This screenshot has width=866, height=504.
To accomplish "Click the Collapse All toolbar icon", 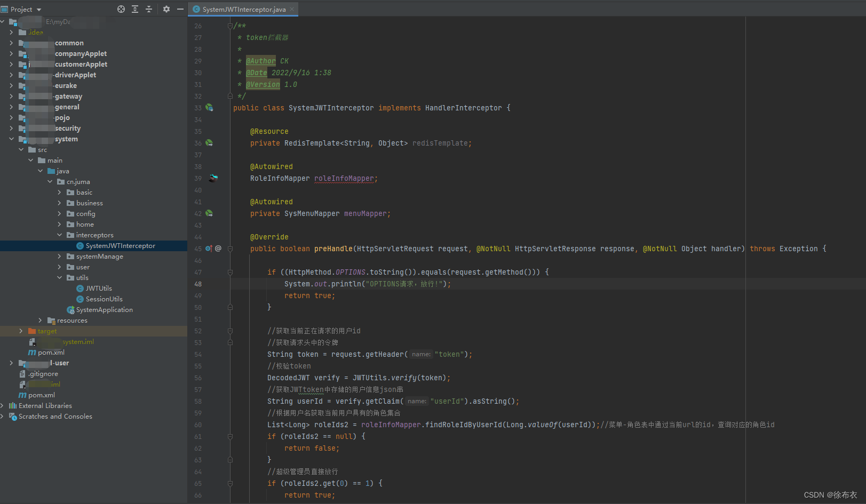I will (x=149, y=9).
